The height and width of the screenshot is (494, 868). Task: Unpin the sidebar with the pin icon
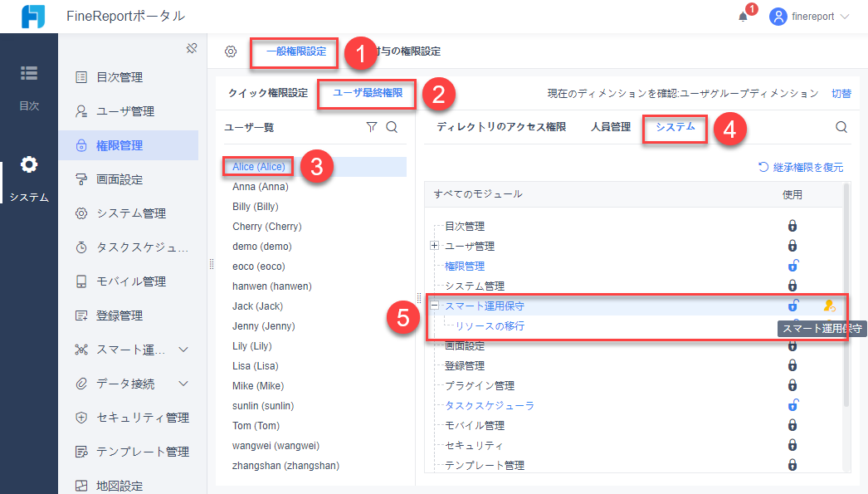192,49
